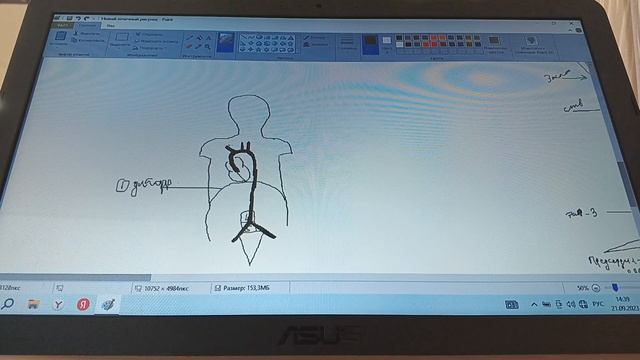The image size is (640, 360).
Task: Select the Magnifier tool
Action: point(208,47)
